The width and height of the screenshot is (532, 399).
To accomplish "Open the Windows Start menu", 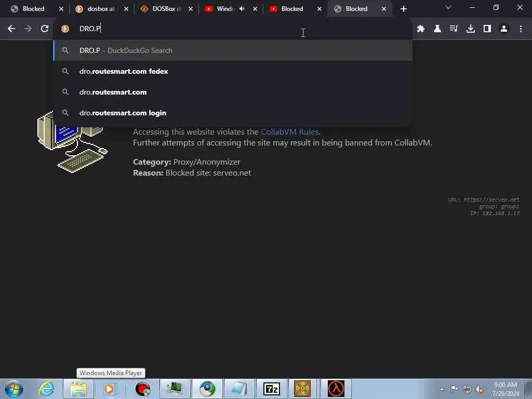I will tap(14, 389).
